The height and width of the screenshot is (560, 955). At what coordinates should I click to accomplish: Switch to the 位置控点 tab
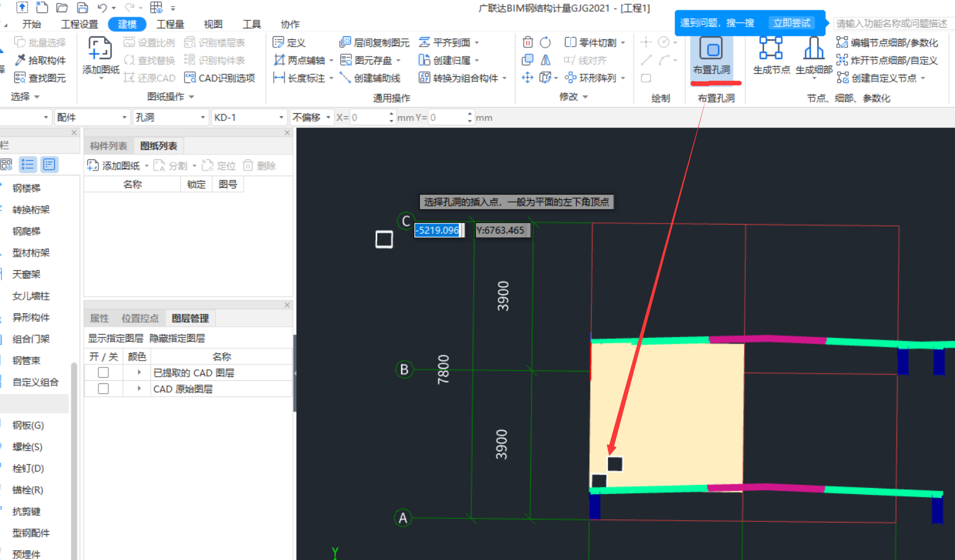tap(140, 318)
